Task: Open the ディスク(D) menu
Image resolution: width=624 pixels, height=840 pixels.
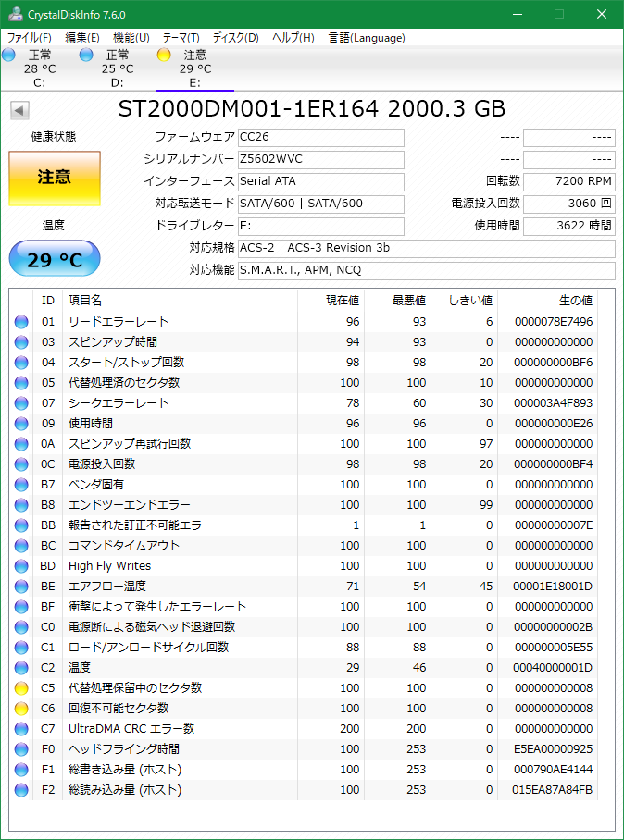Action: (235, 38)
